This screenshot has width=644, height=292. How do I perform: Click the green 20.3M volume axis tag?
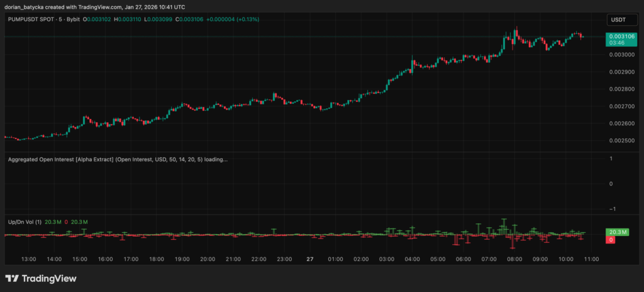(617, 232)
